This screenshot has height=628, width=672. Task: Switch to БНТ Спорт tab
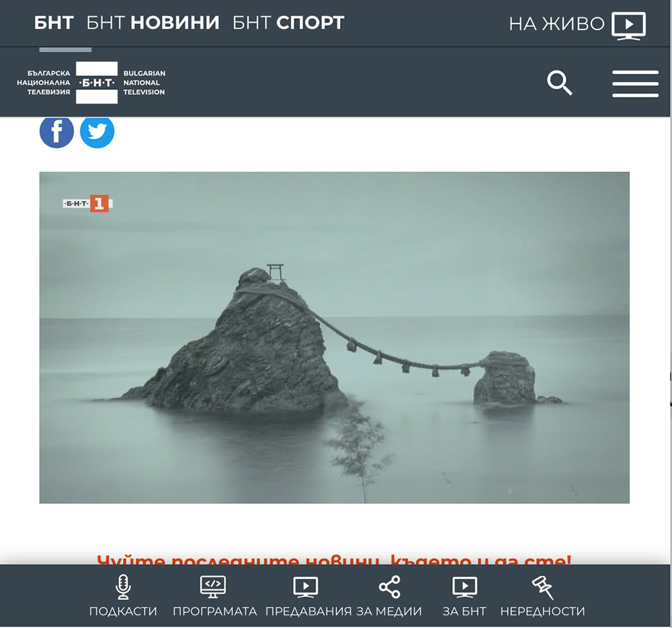click(288, 23)
